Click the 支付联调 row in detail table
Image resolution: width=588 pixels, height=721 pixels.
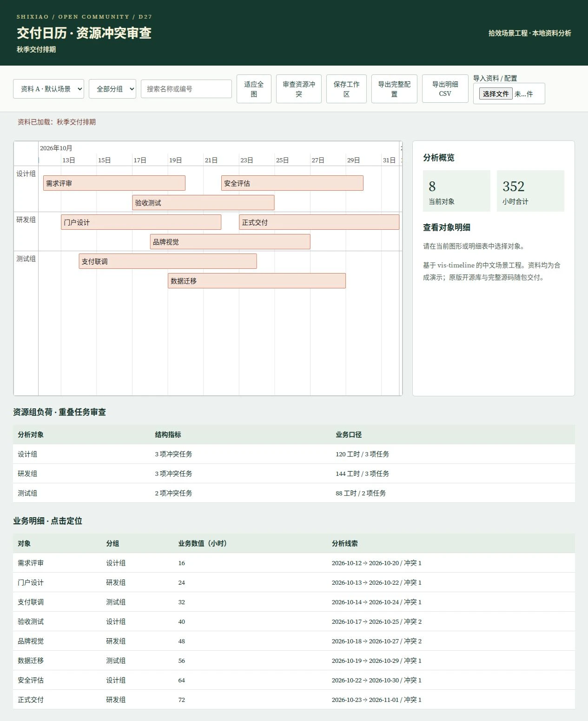[294, 602]
